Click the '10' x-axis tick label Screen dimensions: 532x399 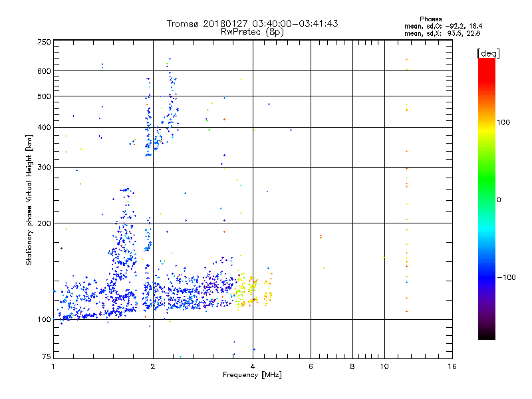coord(384,366)
